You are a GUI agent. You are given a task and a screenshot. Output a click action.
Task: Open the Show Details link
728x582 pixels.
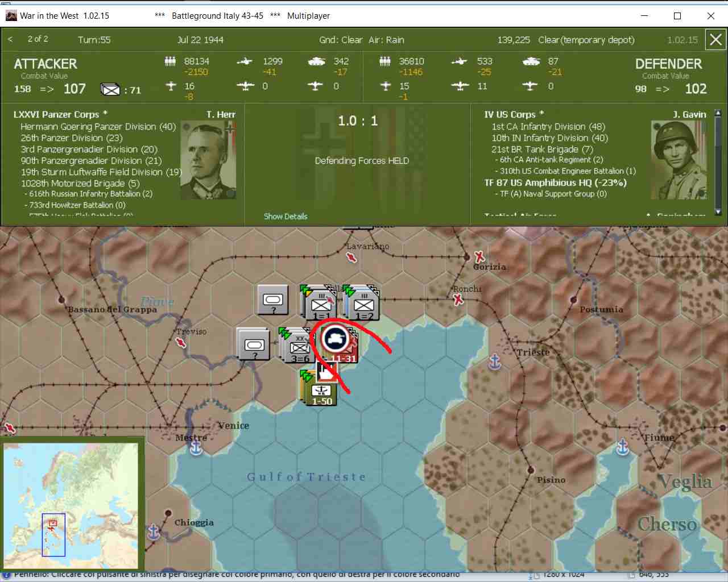click(286, 217)
